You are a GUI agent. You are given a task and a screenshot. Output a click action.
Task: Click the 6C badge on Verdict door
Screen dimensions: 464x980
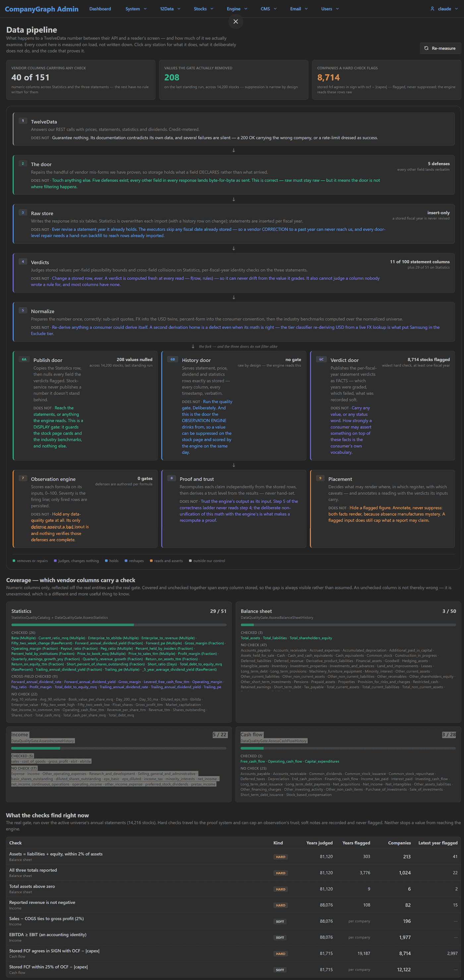(x=321, y=359)
